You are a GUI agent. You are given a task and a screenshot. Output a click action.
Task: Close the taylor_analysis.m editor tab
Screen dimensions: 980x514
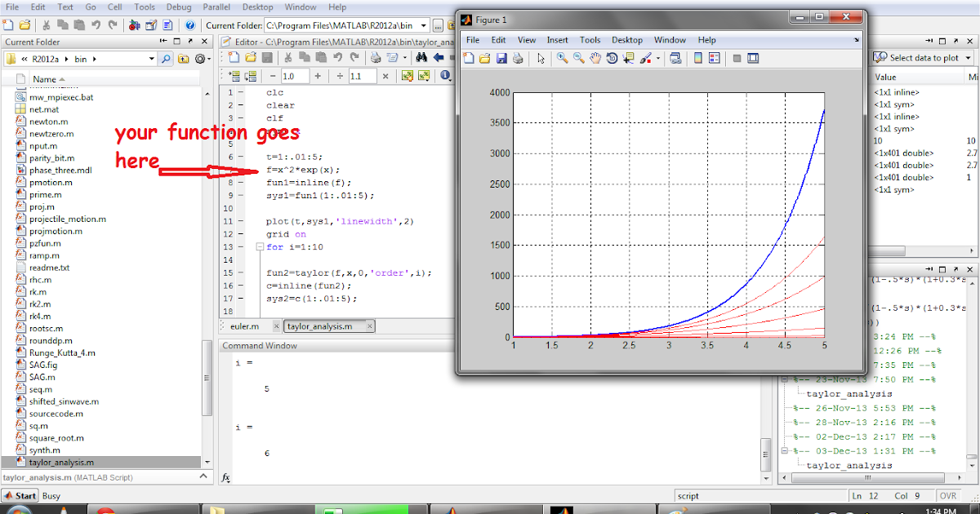370,326
